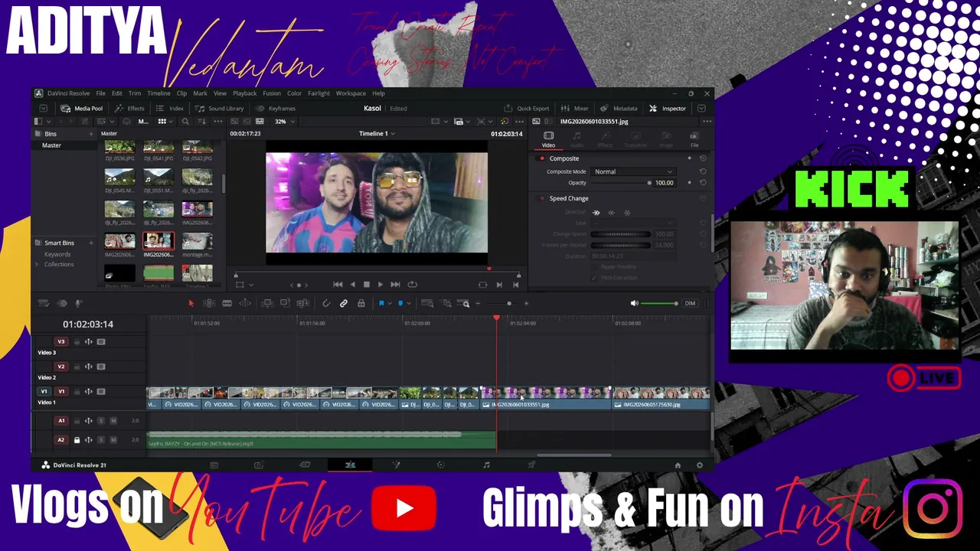Play the timeline in reverse
980x551 pixels.
point(352,285)
